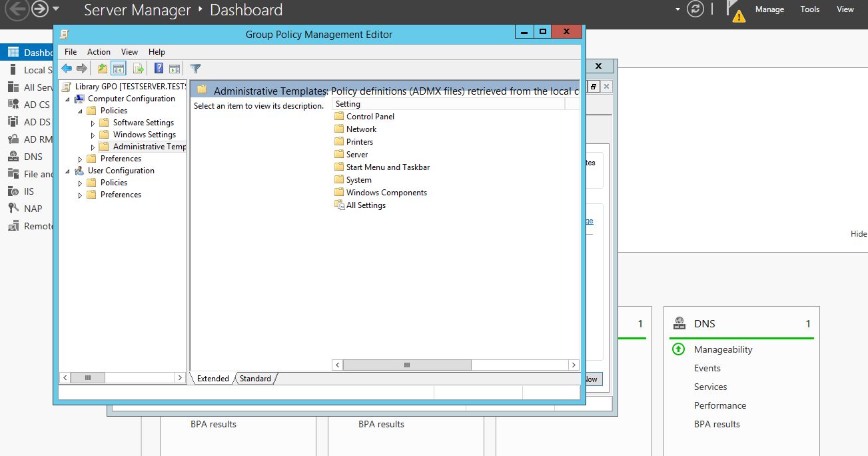Open the File menu in Group Policy editor

(x=71, y=52)
